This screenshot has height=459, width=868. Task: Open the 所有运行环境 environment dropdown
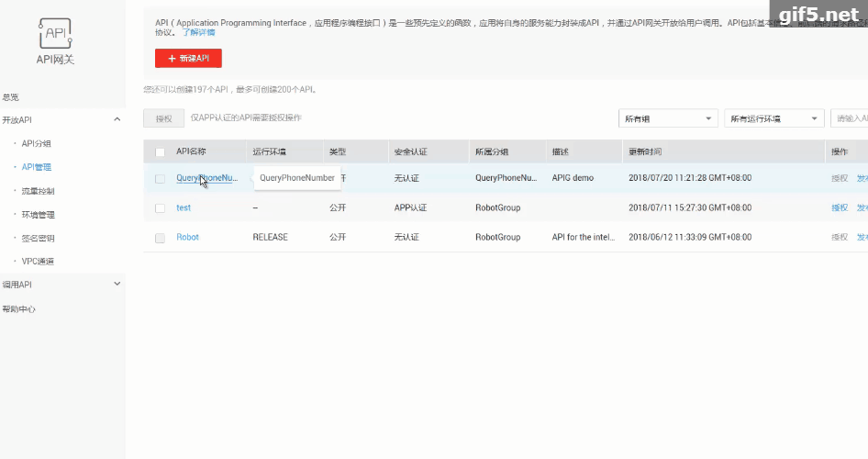[x=773, y=118]
